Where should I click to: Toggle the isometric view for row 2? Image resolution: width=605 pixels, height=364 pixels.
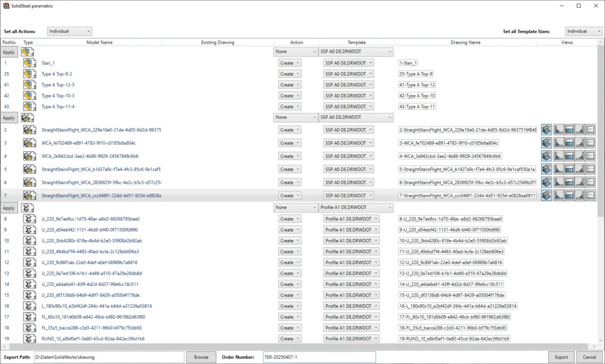click(x=547, y=130)
